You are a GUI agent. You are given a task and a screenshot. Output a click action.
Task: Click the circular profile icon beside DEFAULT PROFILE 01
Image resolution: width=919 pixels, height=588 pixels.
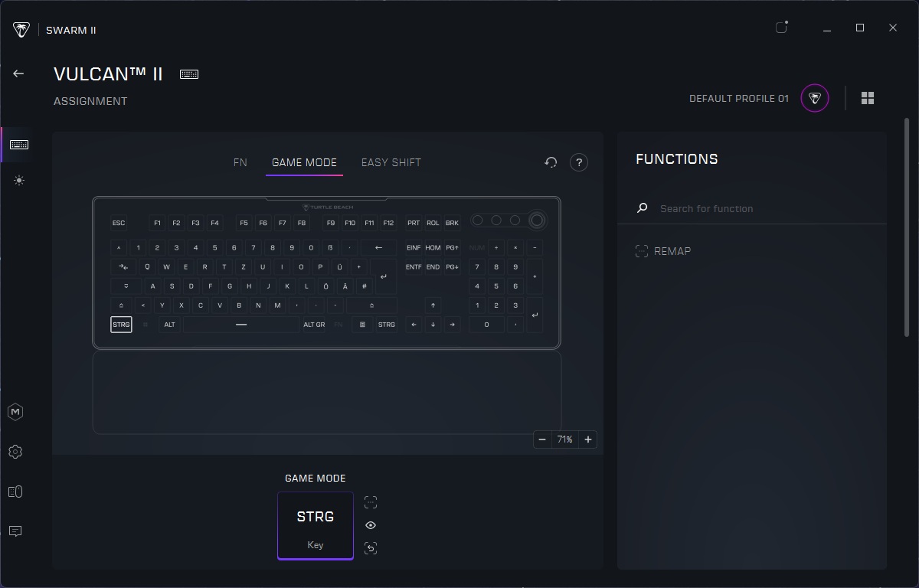tap(815, 98)
